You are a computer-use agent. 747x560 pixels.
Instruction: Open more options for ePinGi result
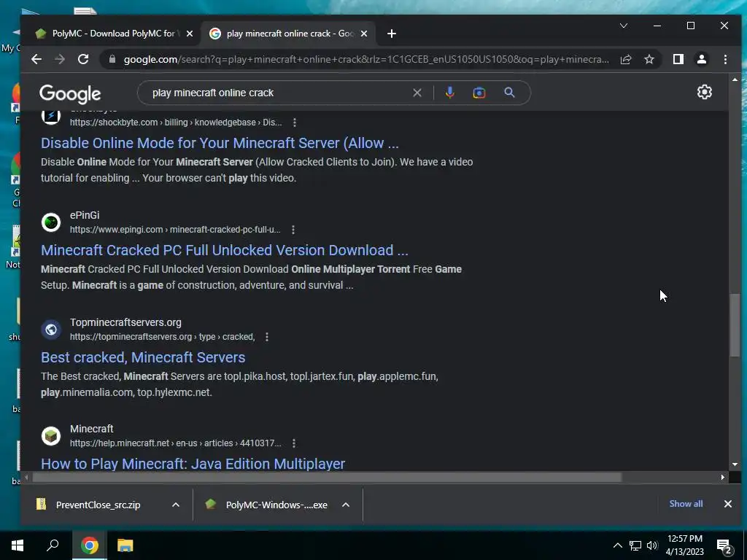coord(293,230)
